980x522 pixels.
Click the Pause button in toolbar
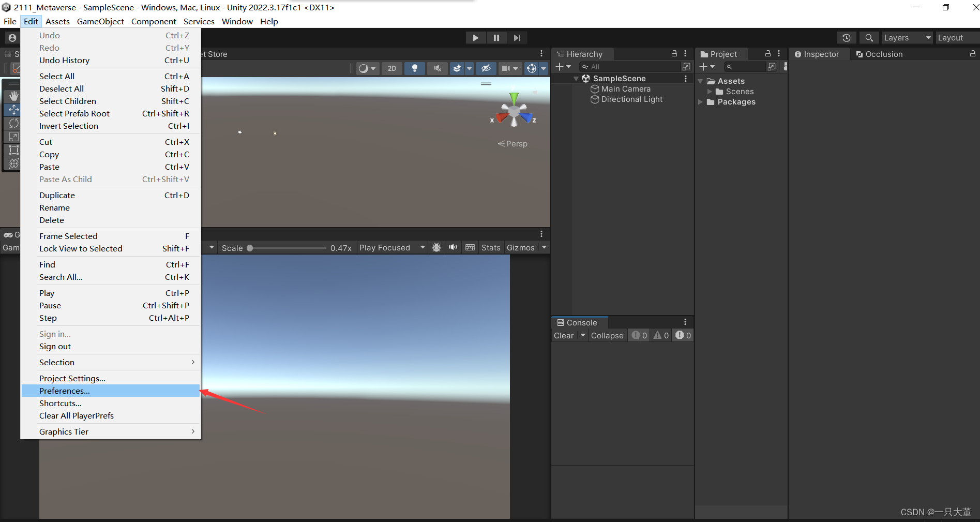[496, 38]
